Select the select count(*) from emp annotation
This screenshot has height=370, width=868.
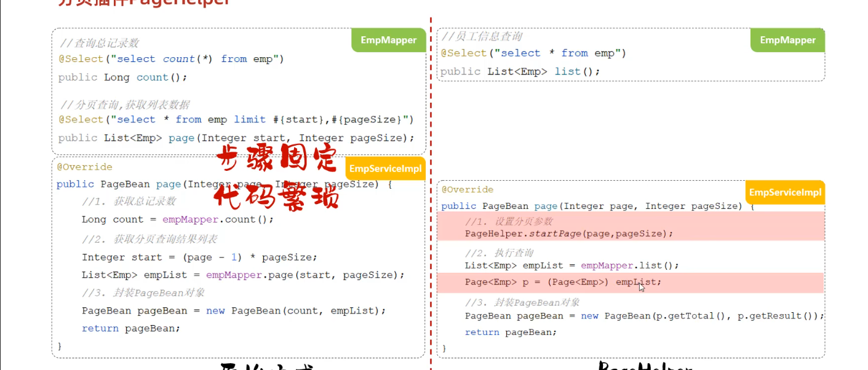click(x=171, y=59)
